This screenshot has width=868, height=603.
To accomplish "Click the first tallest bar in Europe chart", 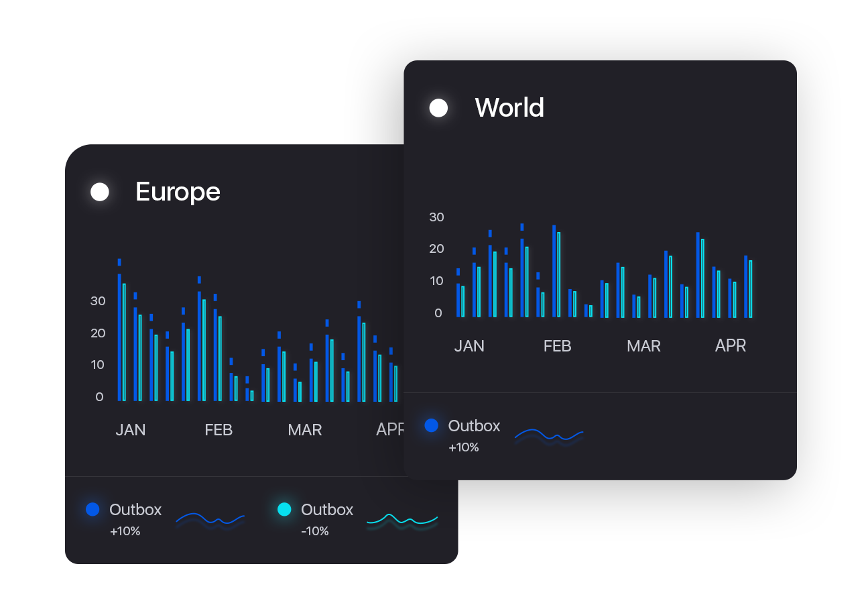I will click(119, 335).
